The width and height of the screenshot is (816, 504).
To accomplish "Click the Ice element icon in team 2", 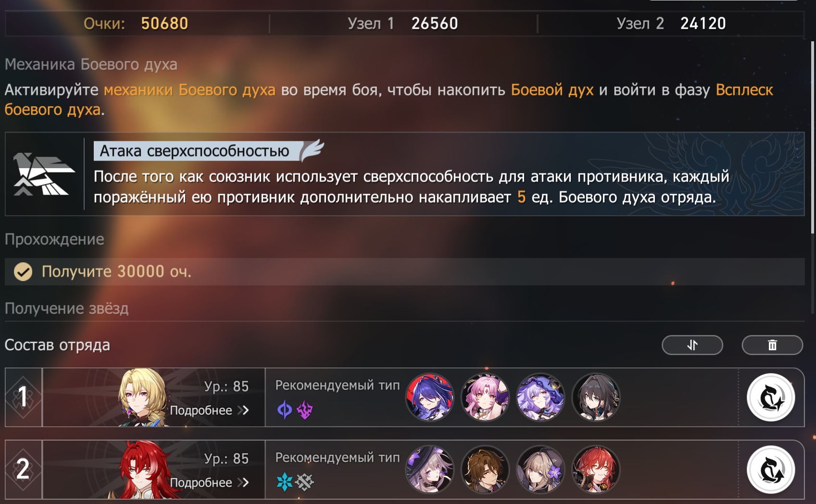I will [285, 482].
